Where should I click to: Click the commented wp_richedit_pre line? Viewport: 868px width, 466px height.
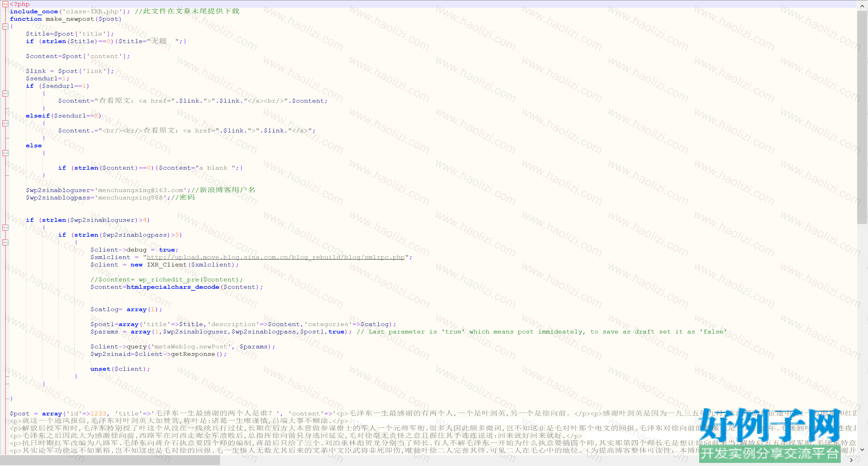167,279
